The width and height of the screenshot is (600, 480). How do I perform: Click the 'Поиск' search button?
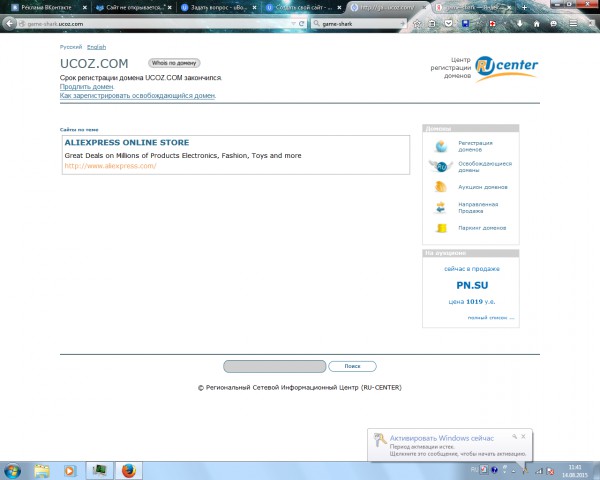(352, 366)
